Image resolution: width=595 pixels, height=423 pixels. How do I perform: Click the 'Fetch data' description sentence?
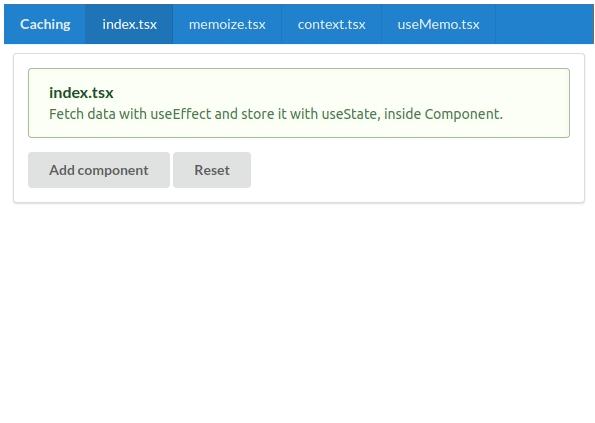276,114
